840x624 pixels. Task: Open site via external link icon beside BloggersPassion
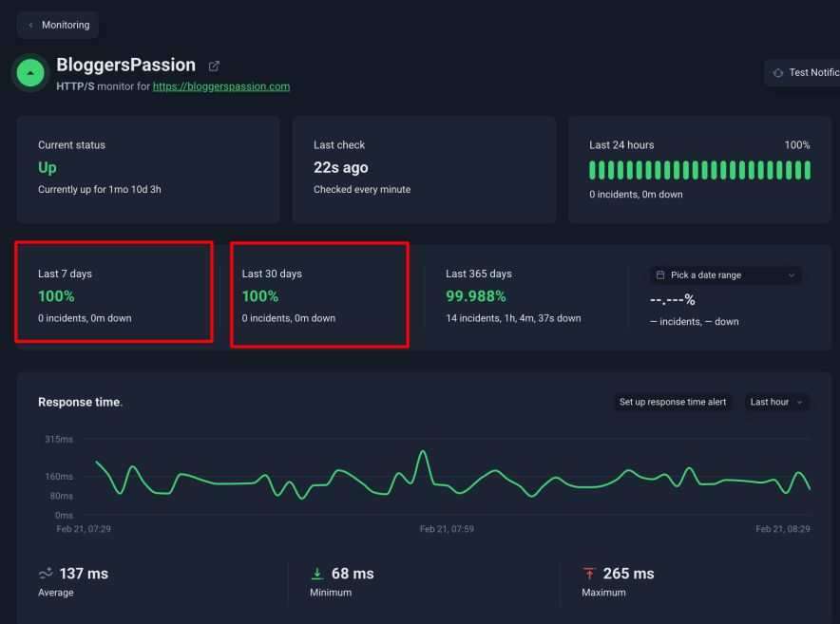213,65
